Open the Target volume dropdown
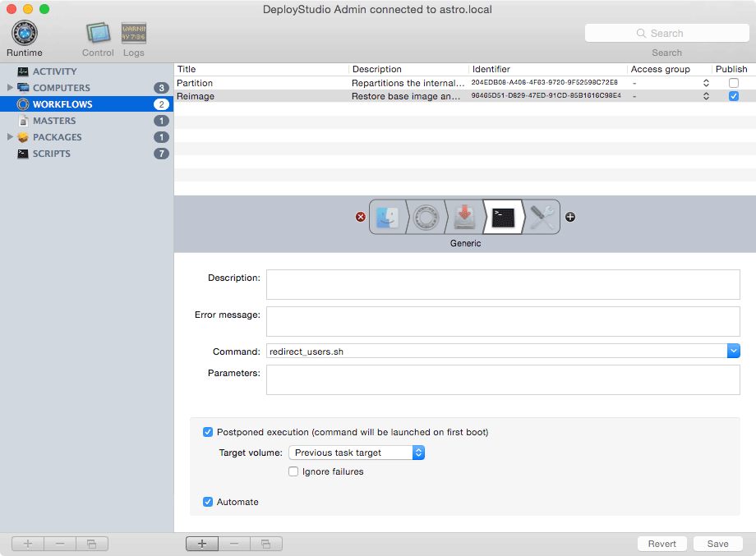The image size is (756, 556). point(418,453)
